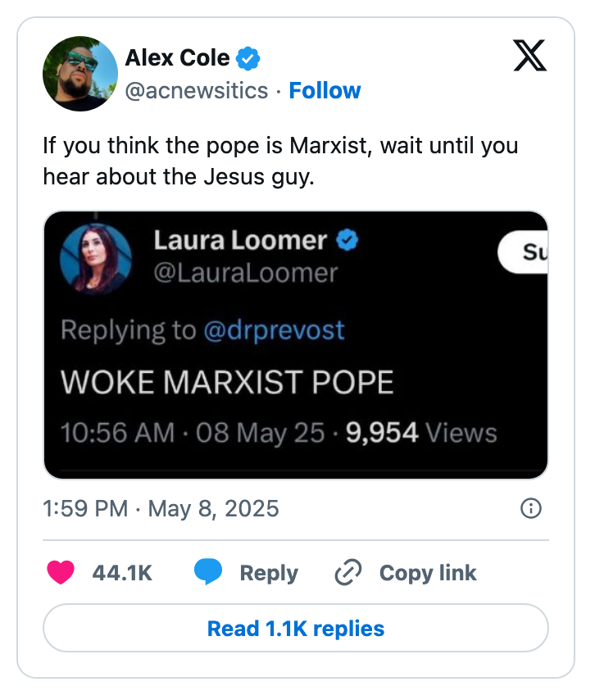
Task: Click the Follow button for @acnewsitics
Action: point(325,91)
